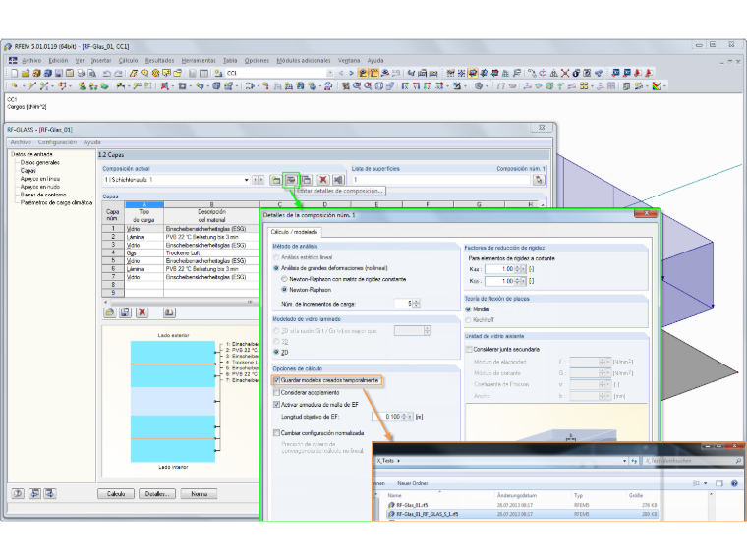Click the Cálculo button
Screen dimensions: 747x560
116,494
